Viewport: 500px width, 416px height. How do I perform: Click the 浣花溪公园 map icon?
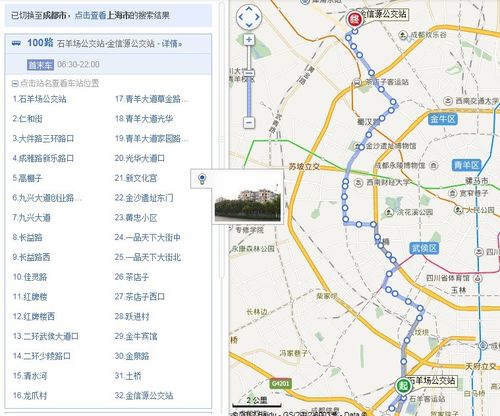[x=389, y=212]
